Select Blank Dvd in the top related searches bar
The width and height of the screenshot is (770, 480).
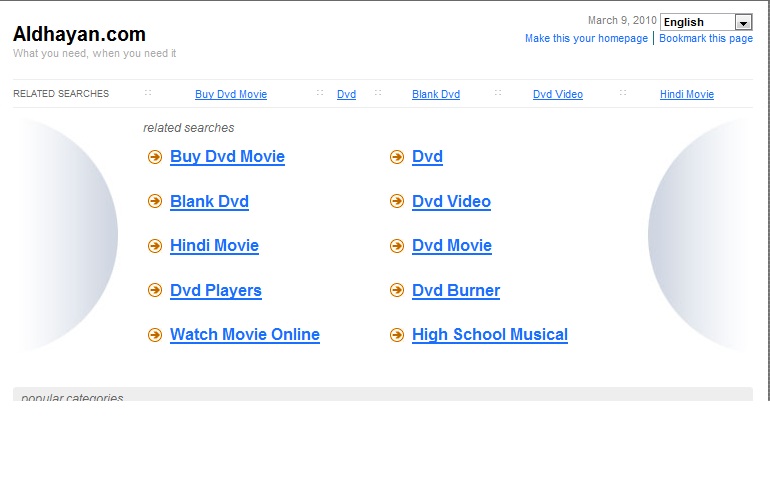(x=436, y=94)
